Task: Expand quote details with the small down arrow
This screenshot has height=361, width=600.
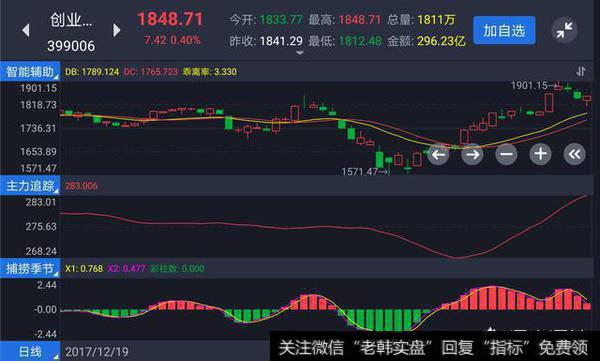Action: click(x=300, y=53)
